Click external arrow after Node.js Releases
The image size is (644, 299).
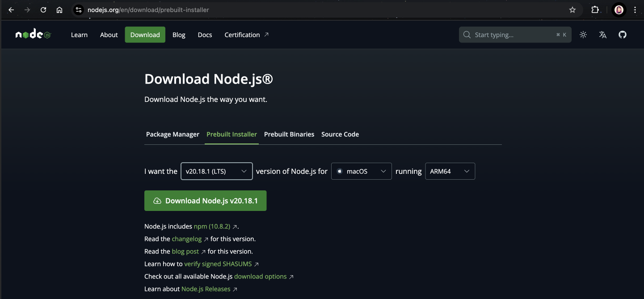click(x=235, y=290)
